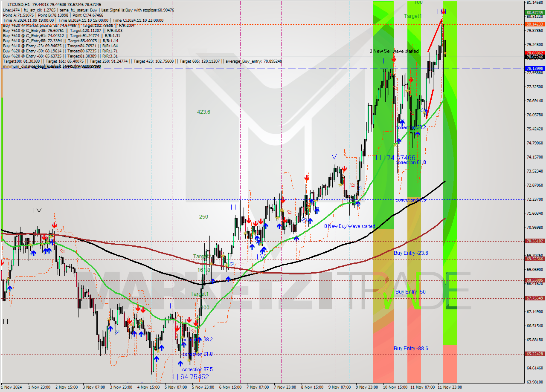The width and height of the screenshot is (546, 392).
Task: Click the '8 Nov 15:00' time axis label
Action: [313, 387]
